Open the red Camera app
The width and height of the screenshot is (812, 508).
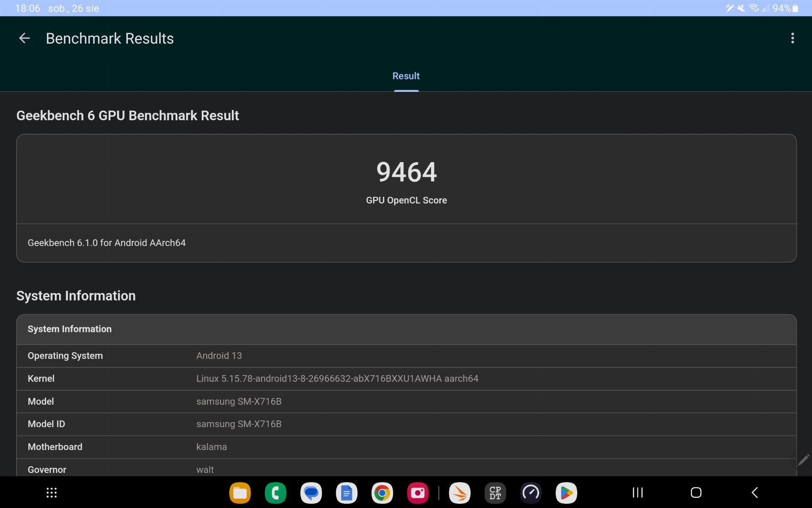417,493
